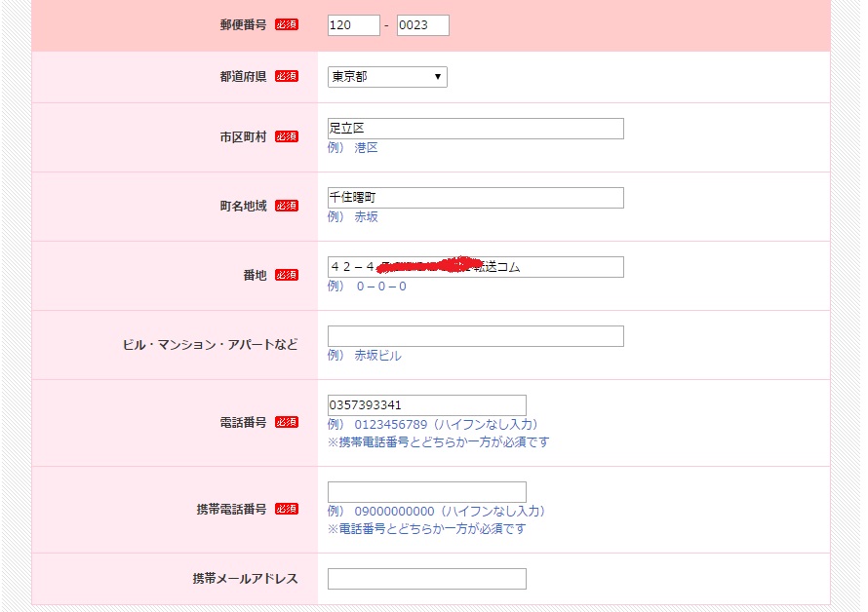
Task: Click the 携帯メールアドレス label text
Action: tap(245, 579)
